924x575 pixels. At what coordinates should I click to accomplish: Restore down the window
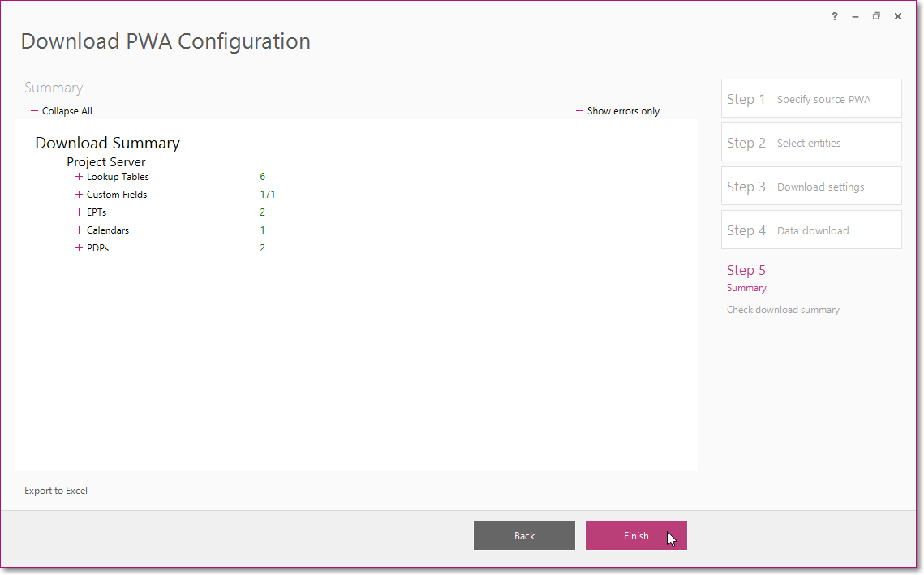[876, 16]
